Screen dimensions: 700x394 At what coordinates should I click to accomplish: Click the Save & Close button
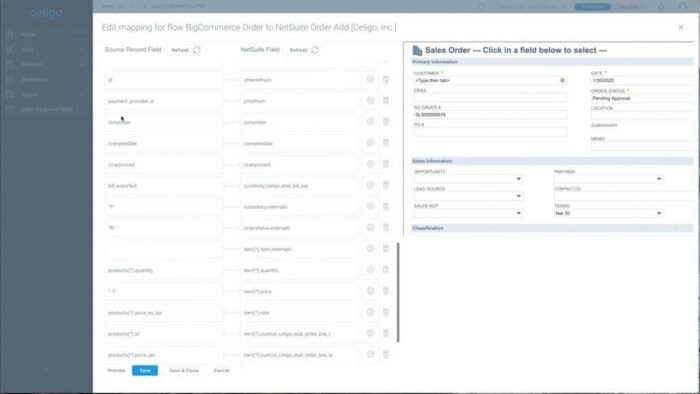(x=183, y=370)
